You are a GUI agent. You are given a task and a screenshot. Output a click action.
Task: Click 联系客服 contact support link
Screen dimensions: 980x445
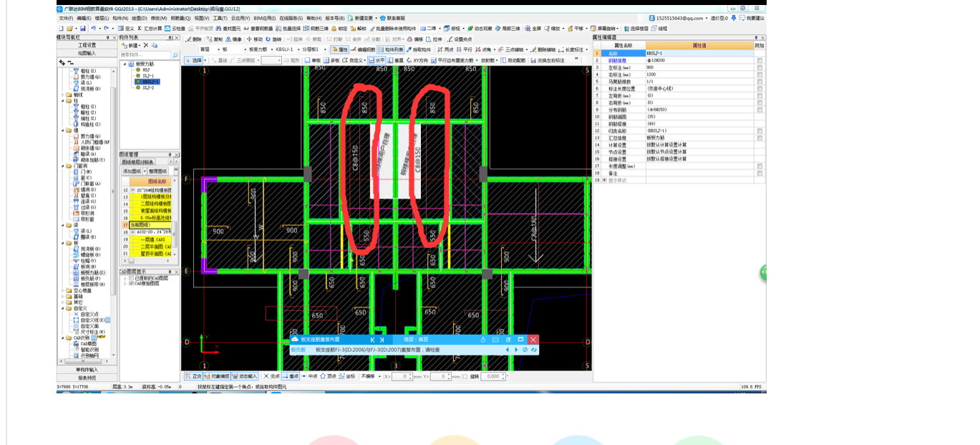392,18
